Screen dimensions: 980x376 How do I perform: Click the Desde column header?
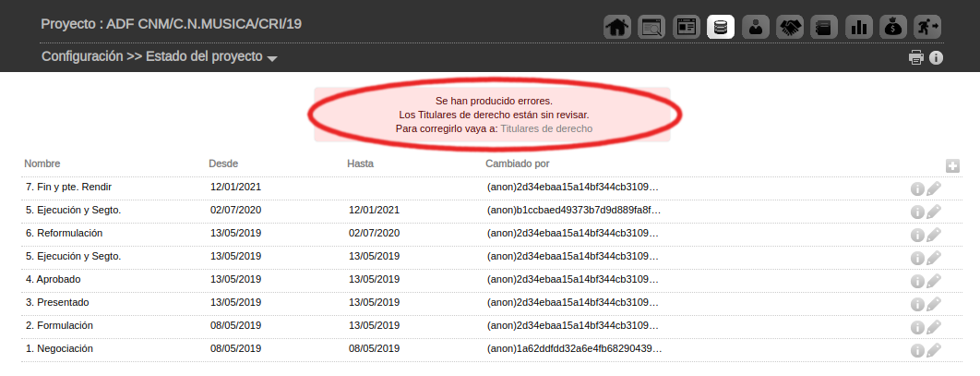click(x=223, y=164)
